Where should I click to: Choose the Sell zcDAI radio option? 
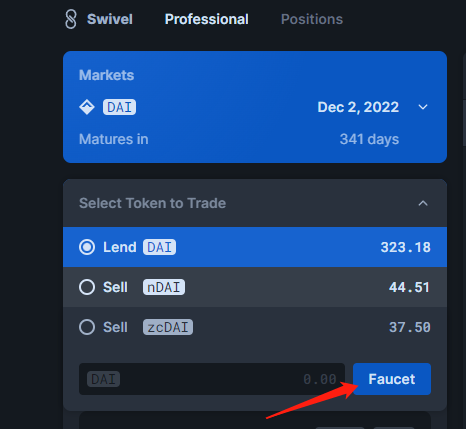click(87, 327)
